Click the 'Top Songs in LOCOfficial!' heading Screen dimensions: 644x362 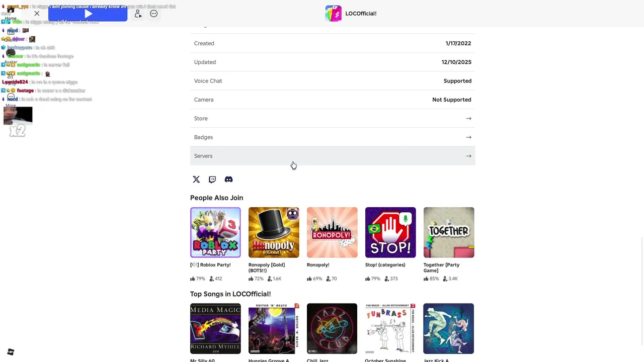tap(230, 294)
